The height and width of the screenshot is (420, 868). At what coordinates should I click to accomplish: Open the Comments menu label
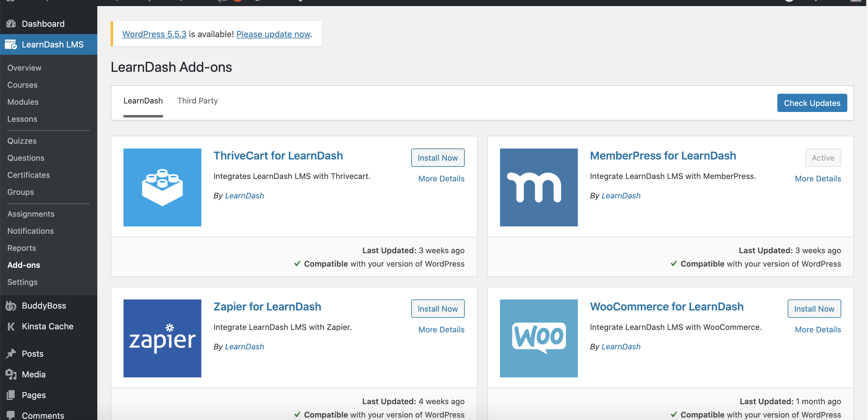pyautogui.click(x=43, y=415)
